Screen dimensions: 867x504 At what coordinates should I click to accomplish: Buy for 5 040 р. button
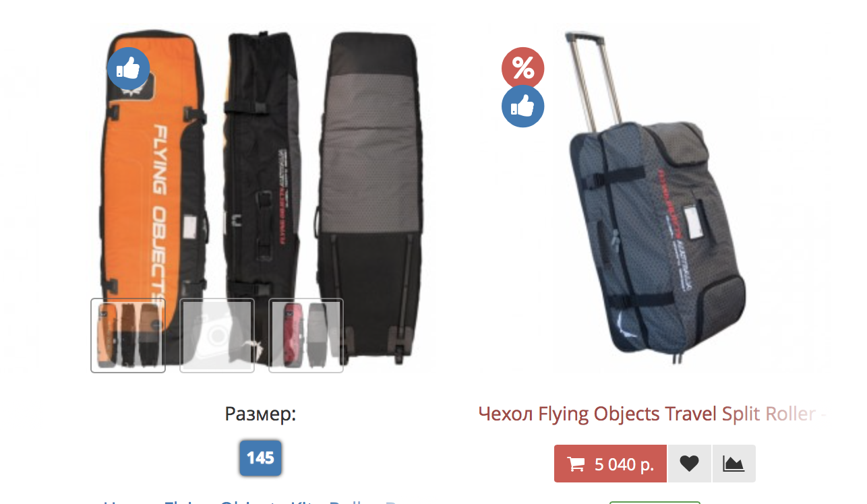coord(610,464)
